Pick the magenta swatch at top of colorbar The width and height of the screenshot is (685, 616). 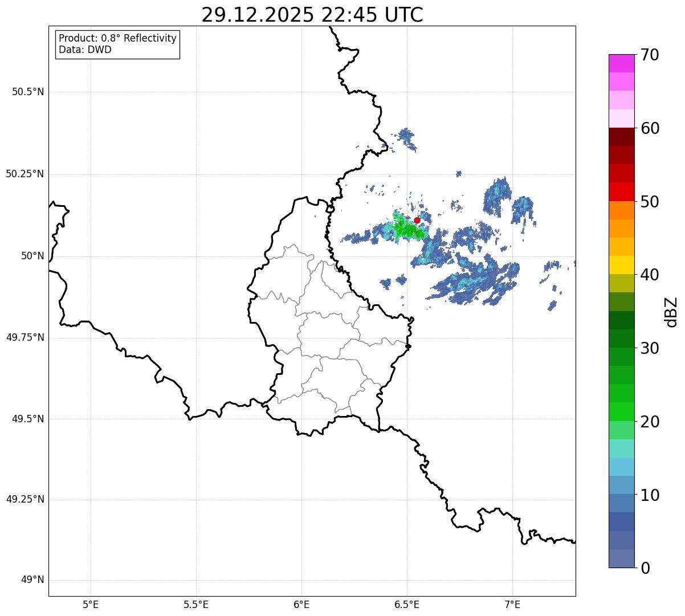[x=621, y=63]
